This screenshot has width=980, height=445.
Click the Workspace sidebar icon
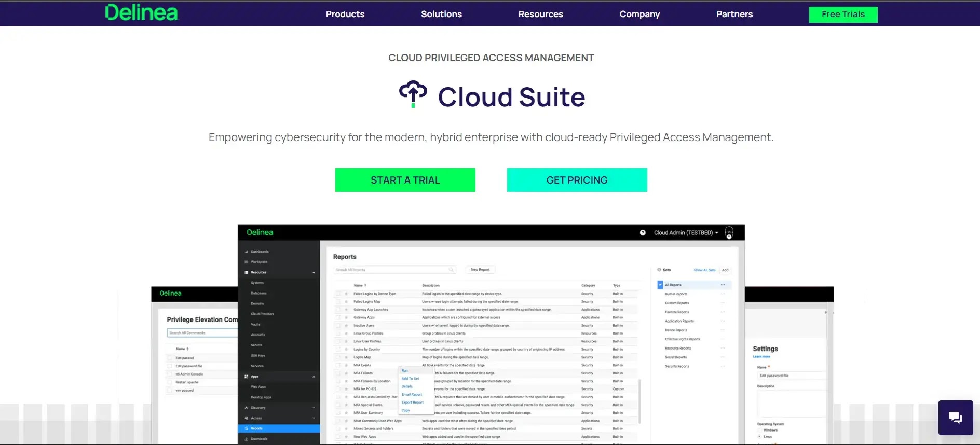247,262
